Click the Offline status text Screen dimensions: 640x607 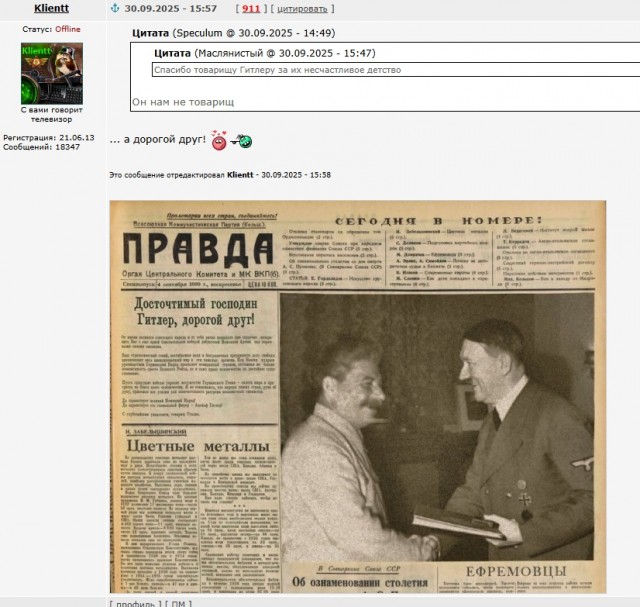coord(68,29)
